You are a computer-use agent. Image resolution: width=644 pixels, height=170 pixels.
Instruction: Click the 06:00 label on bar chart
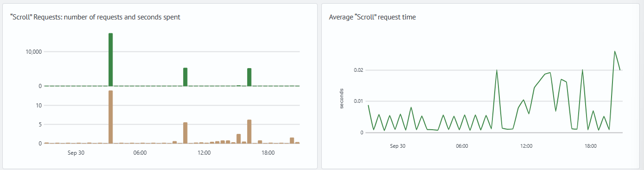[140, 152]
